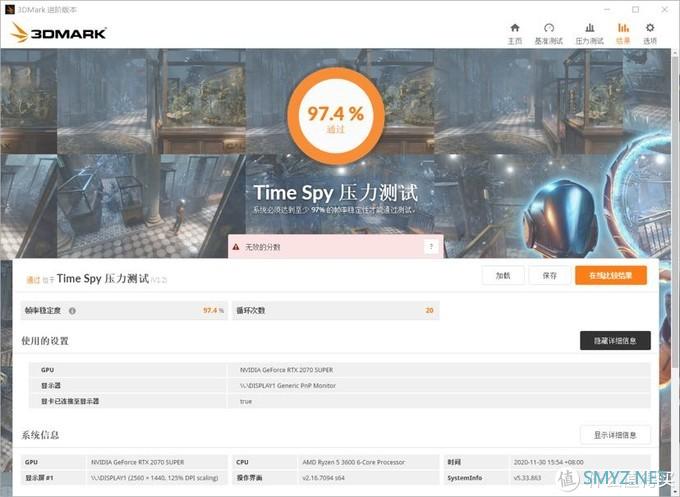Click Time Spy 压力测试 result heading

(103, 278)
